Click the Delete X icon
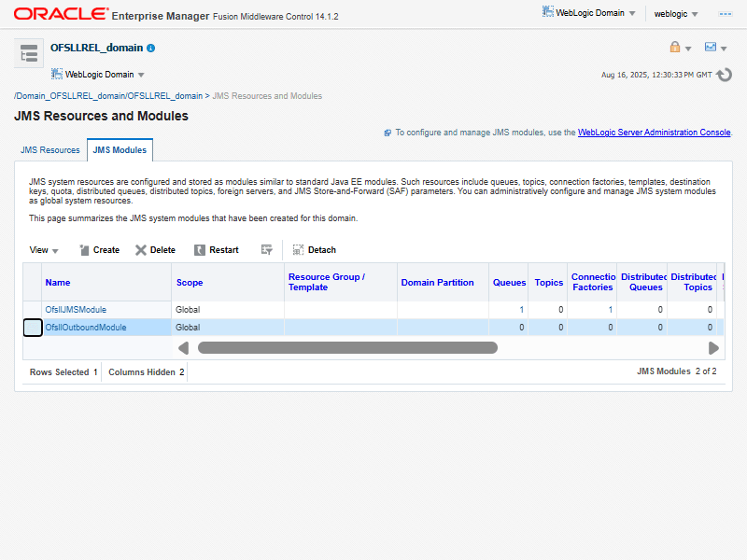Viewport: 747px width, 560px height. pyautogui.click(x=141, y=250)
